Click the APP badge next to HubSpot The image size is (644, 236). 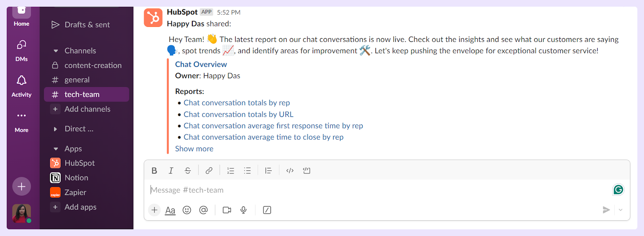click(x=206, y=12)
